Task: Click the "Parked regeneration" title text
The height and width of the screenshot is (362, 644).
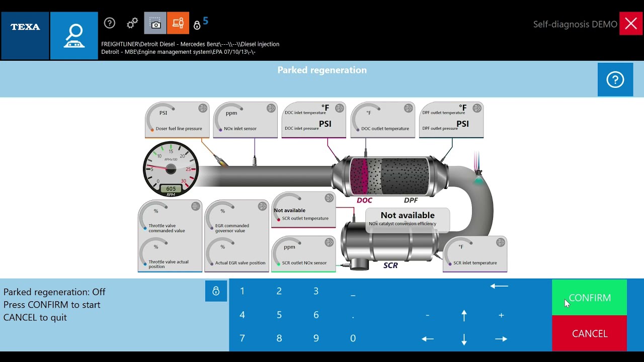Action: [322, 70]
